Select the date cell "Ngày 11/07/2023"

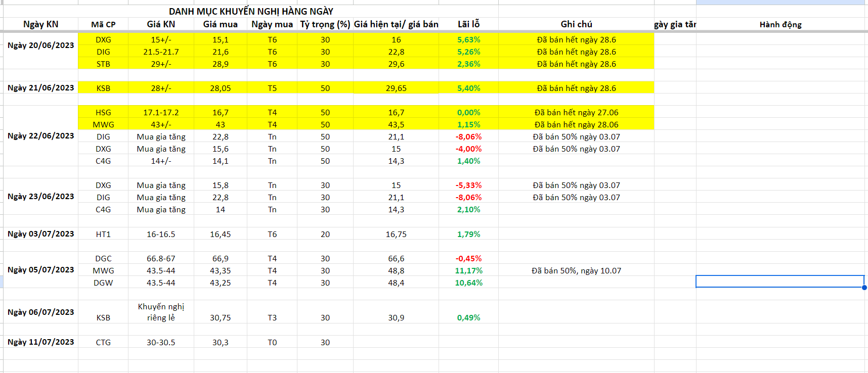tap(40, 342)
